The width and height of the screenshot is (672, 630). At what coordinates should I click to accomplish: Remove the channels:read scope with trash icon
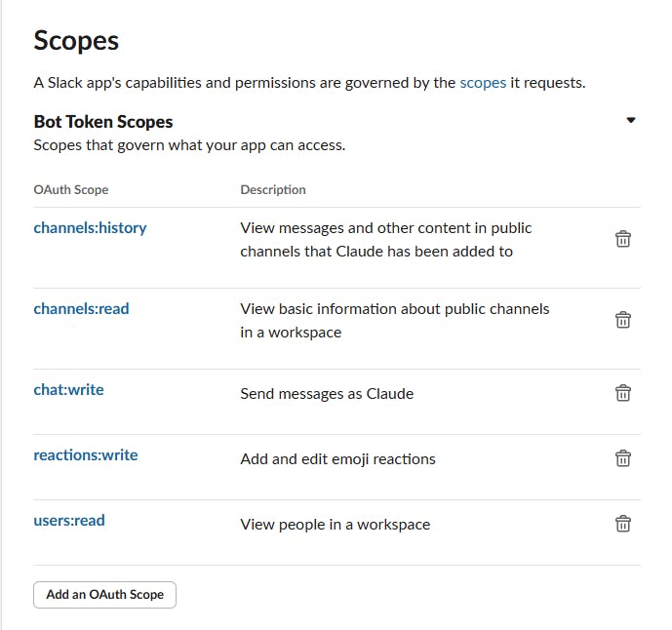coord(622,320)
